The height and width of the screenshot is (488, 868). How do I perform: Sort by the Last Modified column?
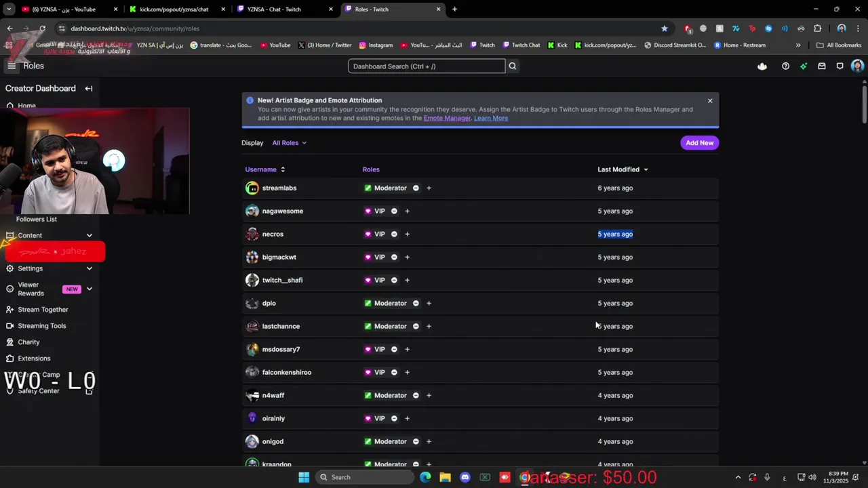point(623,169)
